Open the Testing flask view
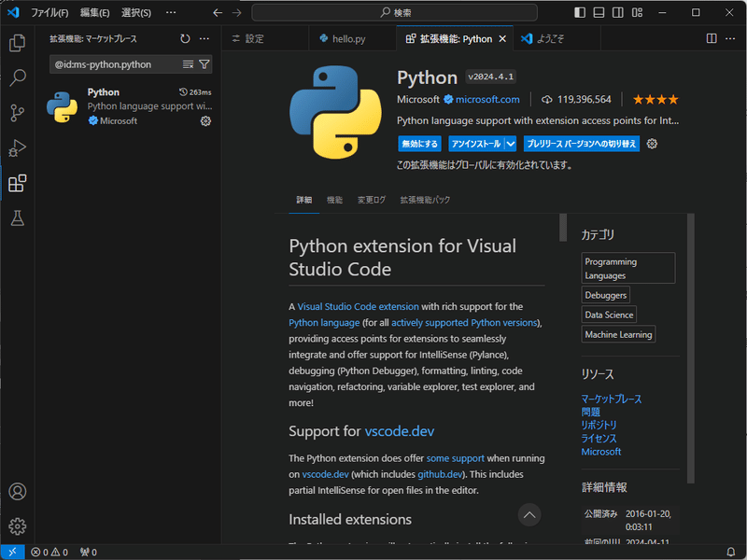747x560 pixels. [17, 218]
